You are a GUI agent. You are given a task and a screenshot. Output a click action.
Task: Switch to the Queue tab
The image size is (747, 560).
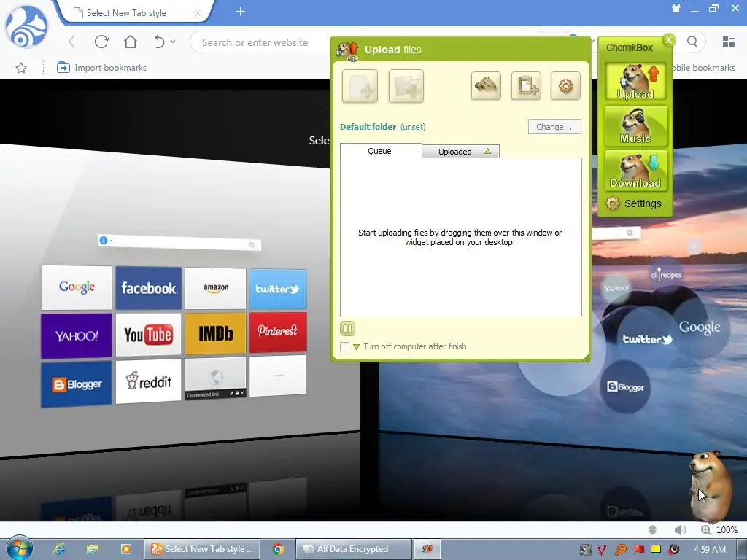click(381, 151)
